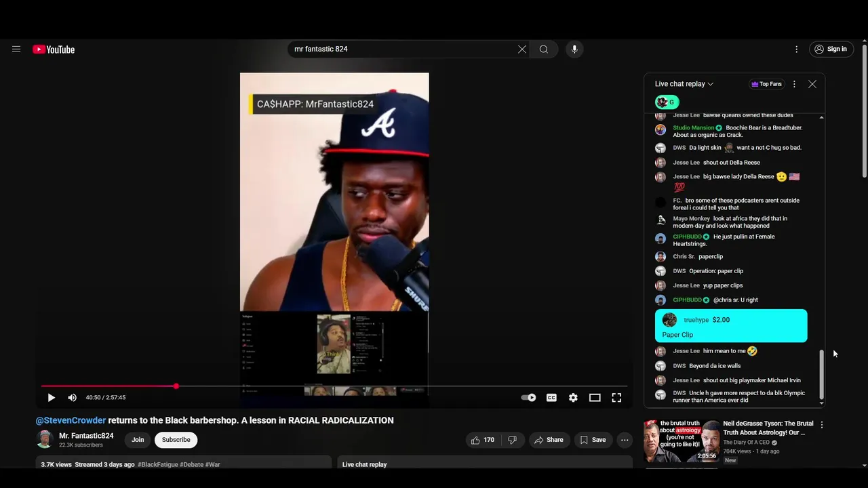Open the YouTube guide hamburger menu
The image size is (868, 488).
click(16, 49)
